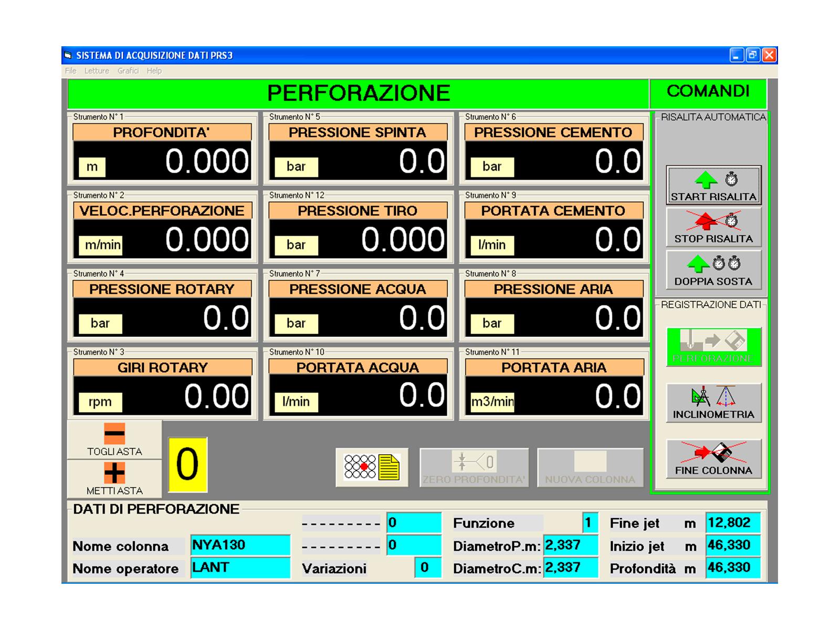Click the first dashed row value field
Screen dimensions: 840x630
point(414,523)
